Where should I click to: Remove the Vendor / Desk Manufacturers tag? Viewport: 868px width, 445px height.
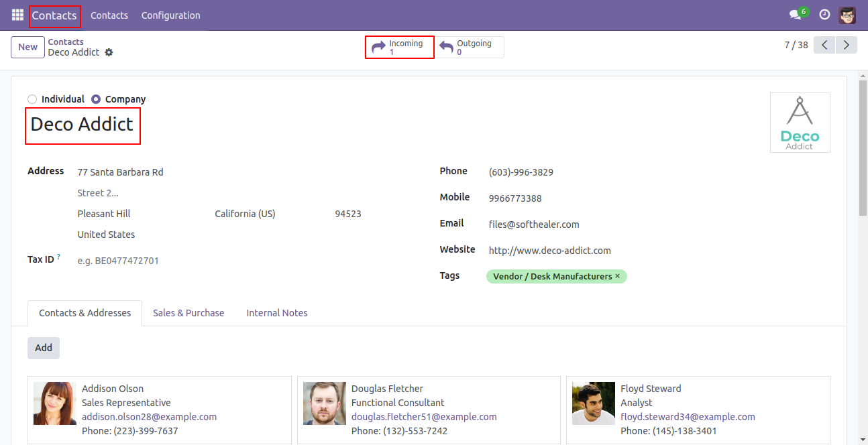pyautogui.click(x=618, y=276)
